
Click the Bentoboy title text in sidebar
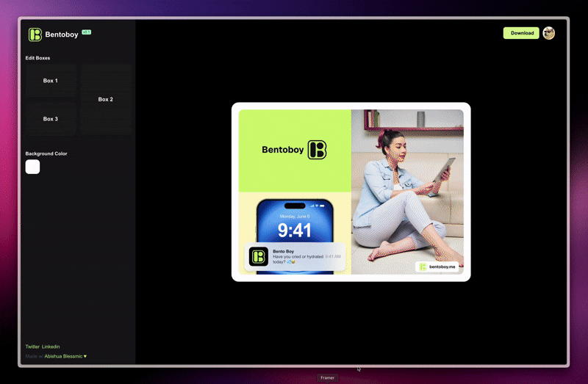click(62, 35)
